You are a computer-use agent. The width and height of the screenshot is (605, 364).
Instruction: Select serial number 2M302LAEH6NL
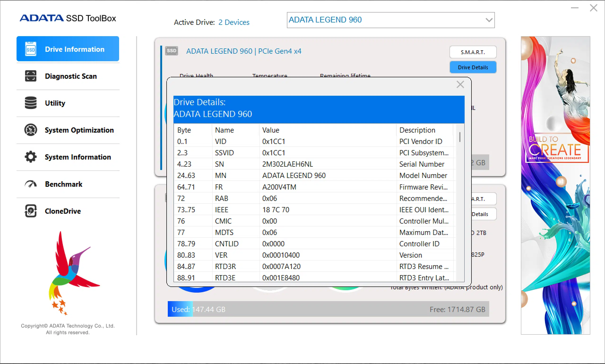tap(287, 164)
